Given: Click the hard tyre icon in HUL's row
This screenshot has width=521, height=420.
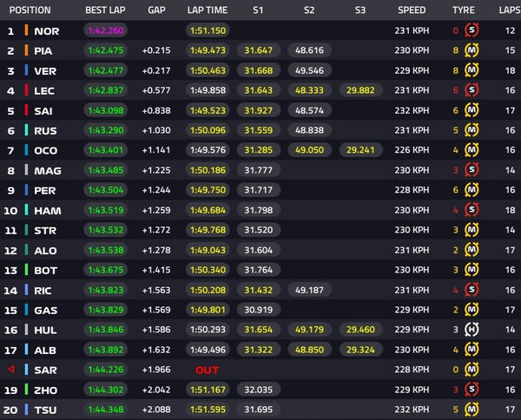Looking at the screenshot, I should point(472,330).
